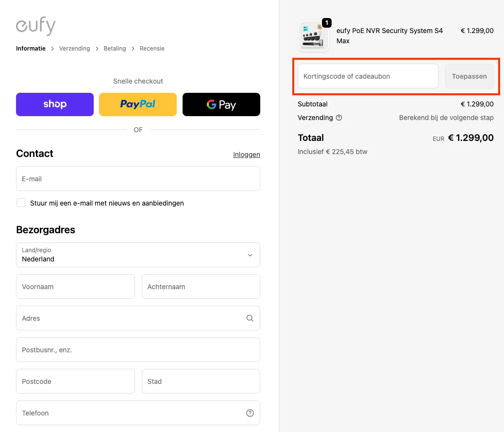This screenshot has width=504, height=432.
Task: Expand the Land/regio country selector
Action: [138, 255]
